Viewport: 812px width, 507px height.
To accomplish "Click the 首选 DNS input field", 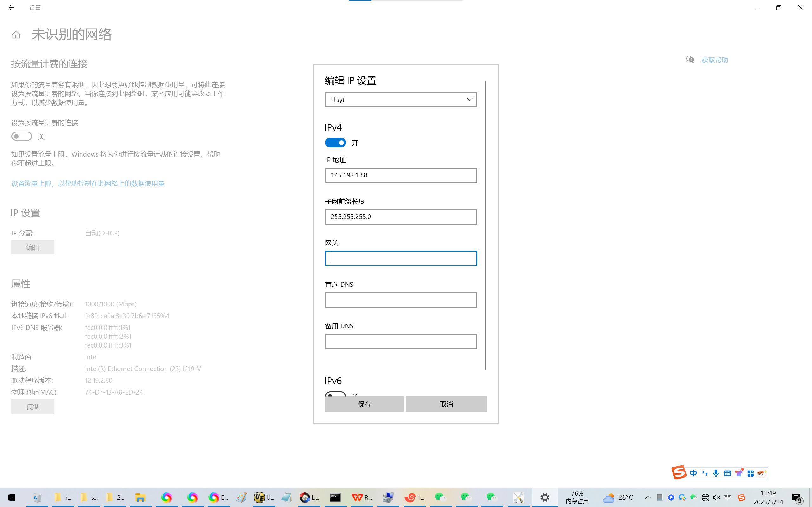I will click(401, 300).
